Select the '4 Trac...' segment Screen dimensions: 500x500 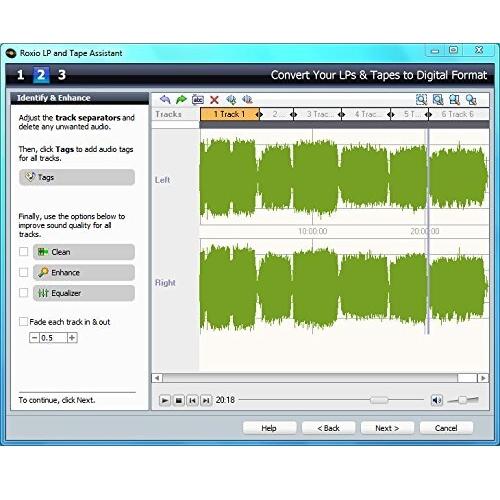[x=366, y=114]
